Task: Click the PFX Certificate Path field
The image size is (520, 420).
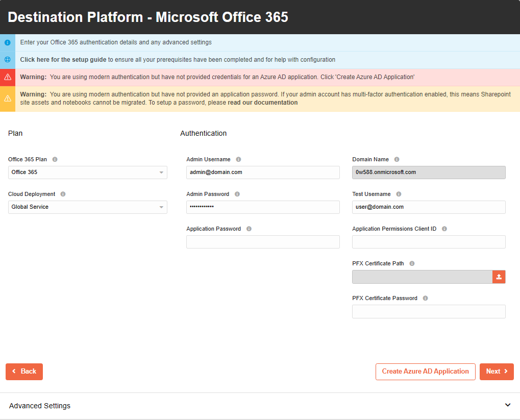Action: [422, 277]
